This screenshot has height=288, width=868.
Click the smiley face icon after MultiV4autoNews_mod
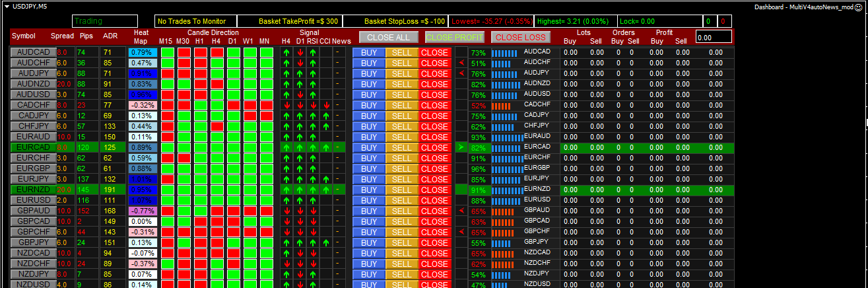(858, 7)
